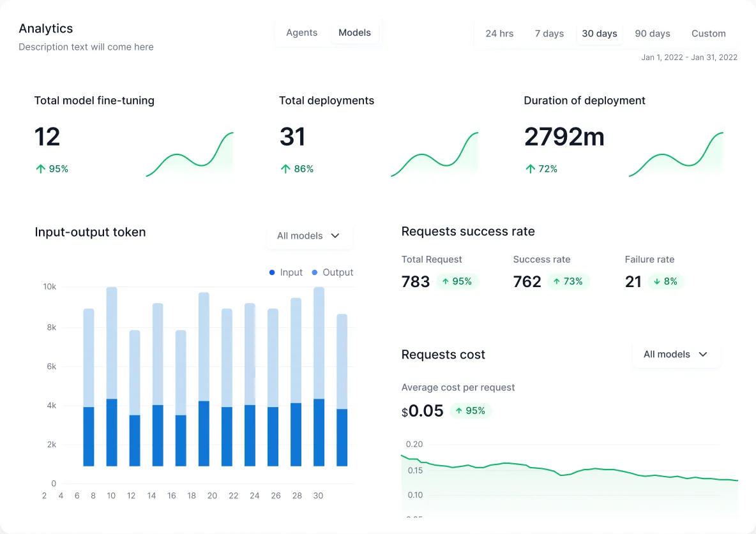The height and width of the screenshot is (534, 756).
Task: Click the blue Input legend color dot
Action: click(x=271, y=272)
